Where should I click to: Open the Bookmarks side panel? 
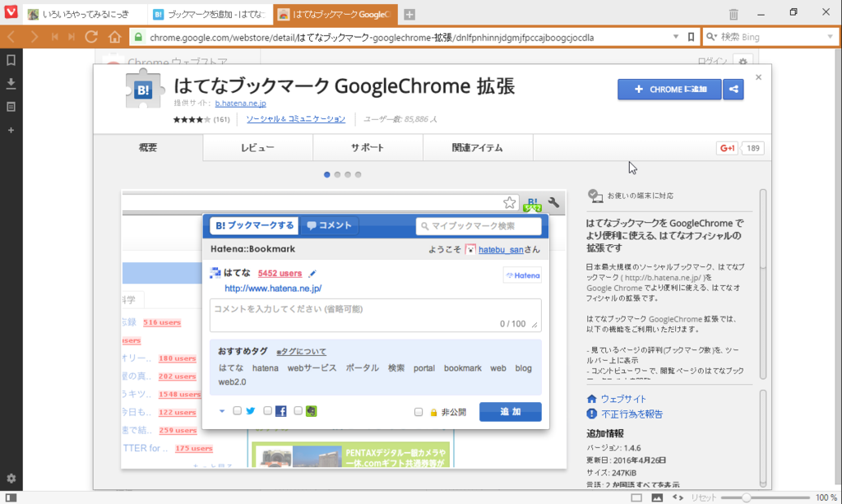coord(11,60)
